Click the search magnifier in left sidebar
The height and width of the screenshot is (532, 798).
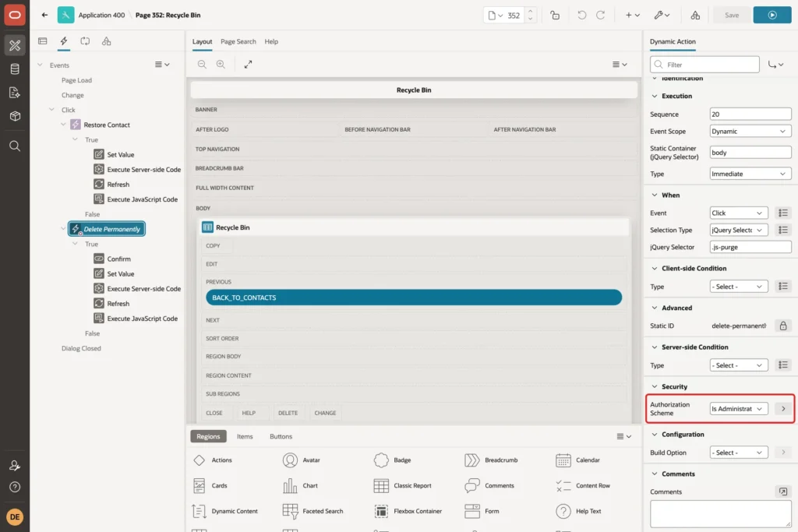(x=15, y=146)
